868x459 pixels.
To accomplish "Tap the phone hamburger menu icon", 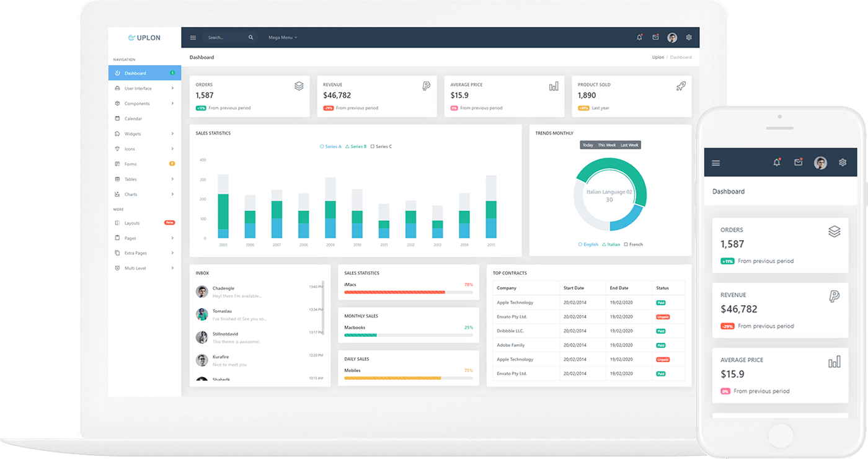I will click(715, 163).
